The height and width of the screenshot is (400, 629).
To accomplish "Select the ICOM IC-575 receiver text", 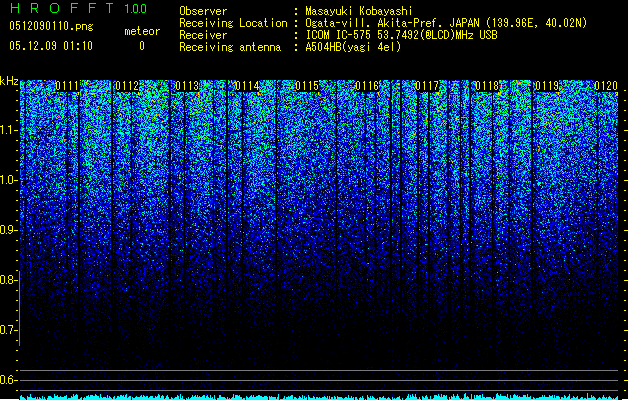I will [401, 35].
